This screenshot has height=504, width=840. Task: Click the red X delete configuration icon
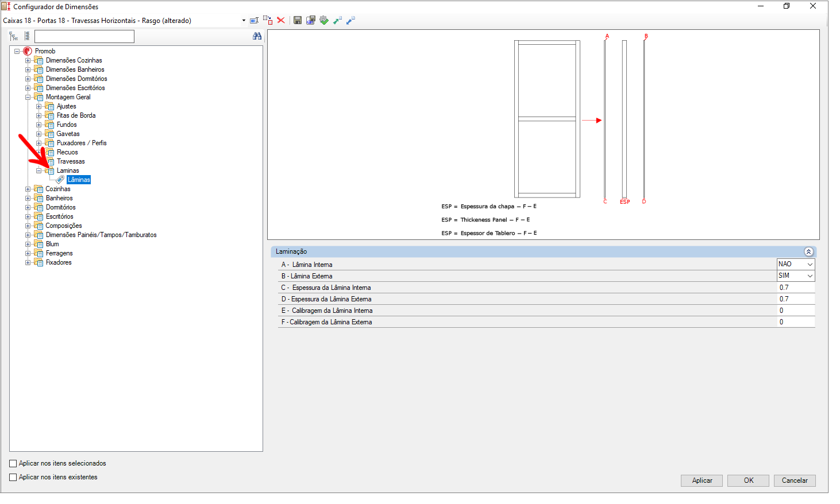point(281,20)
